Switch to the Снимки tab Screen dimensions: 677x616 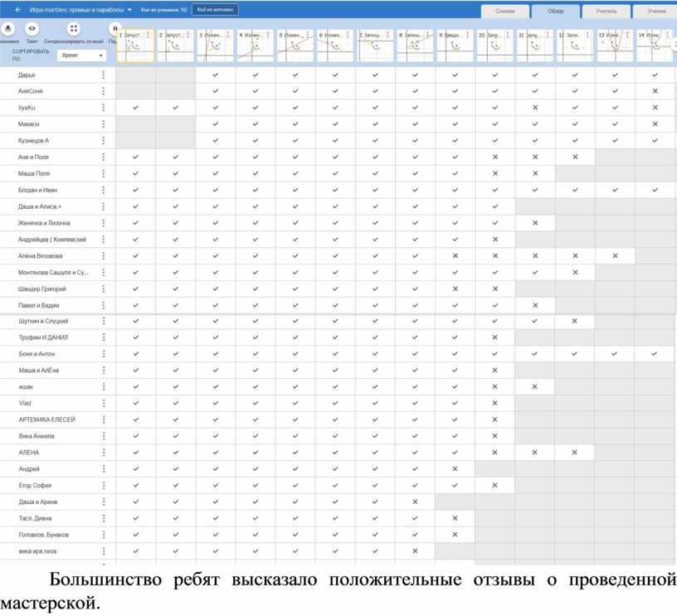point(504,11)
